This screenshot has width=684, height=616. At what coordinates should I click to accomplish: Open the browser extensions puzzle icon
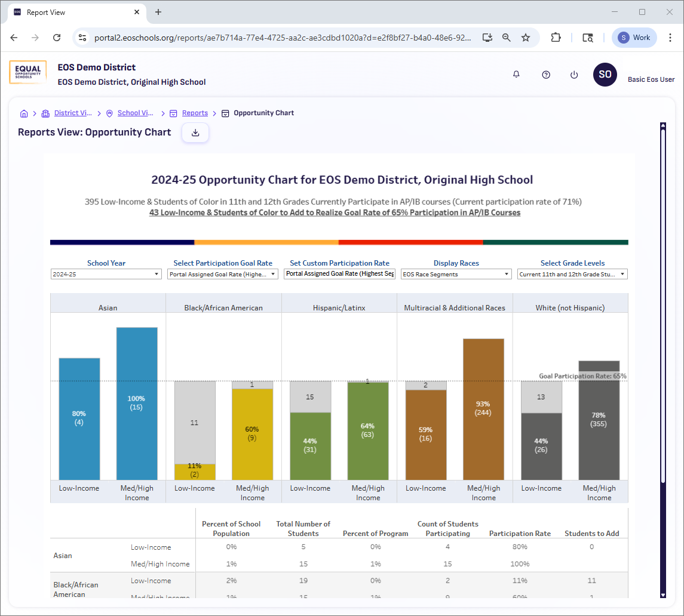tap(556, 37)
